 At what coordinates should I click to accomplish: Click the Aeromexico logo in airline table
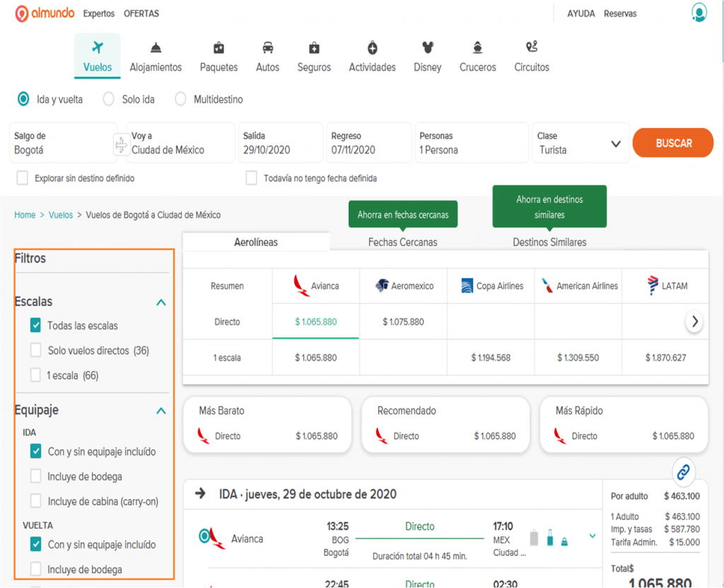coord(382,286)
